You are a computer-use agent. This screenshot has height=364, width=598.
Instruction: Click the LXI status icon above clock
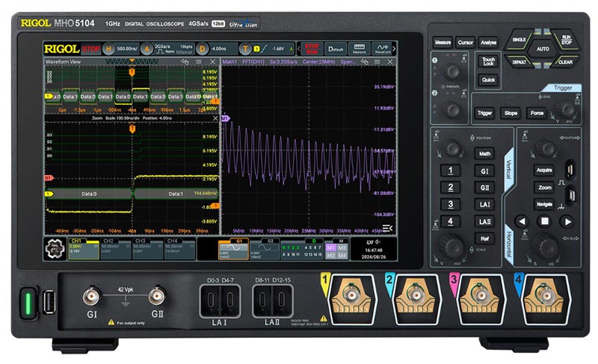tap(369, 242)
